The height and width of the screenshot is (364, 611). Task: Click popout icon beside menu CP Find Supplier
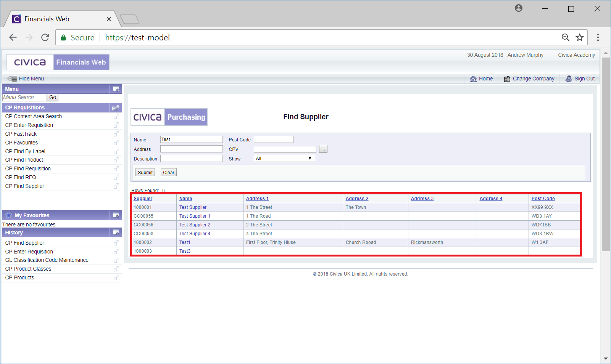pyautogui.click(x=116, y=186)
